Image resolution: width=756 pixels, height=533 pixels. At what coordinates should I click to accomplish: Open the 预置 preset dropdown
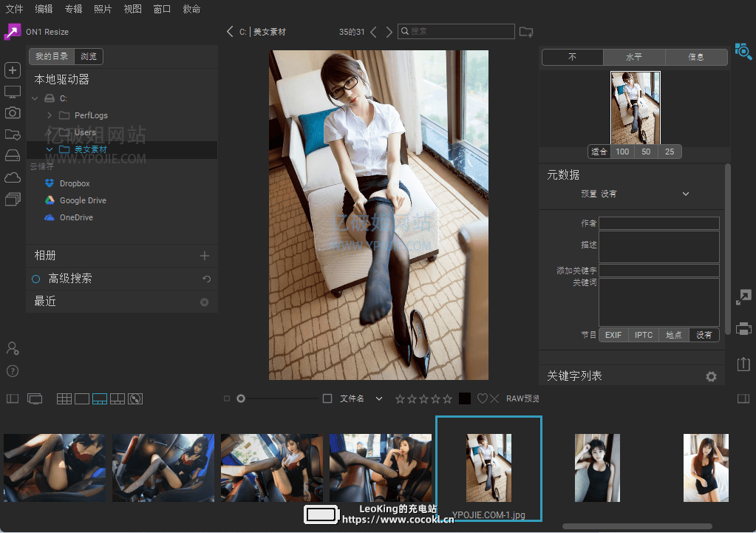(x=685, y=194)
